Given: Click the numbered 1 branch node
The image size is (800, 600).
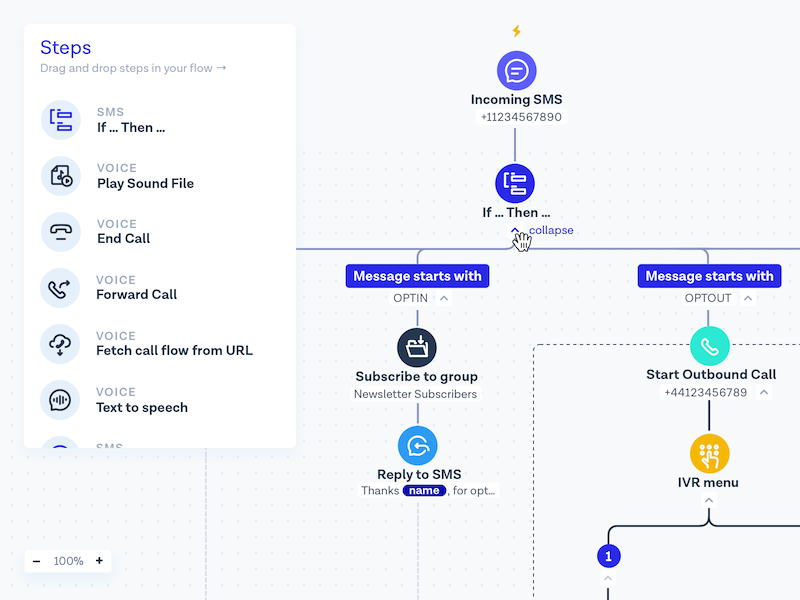Looking at the screenshot, I should click(609, 555).
